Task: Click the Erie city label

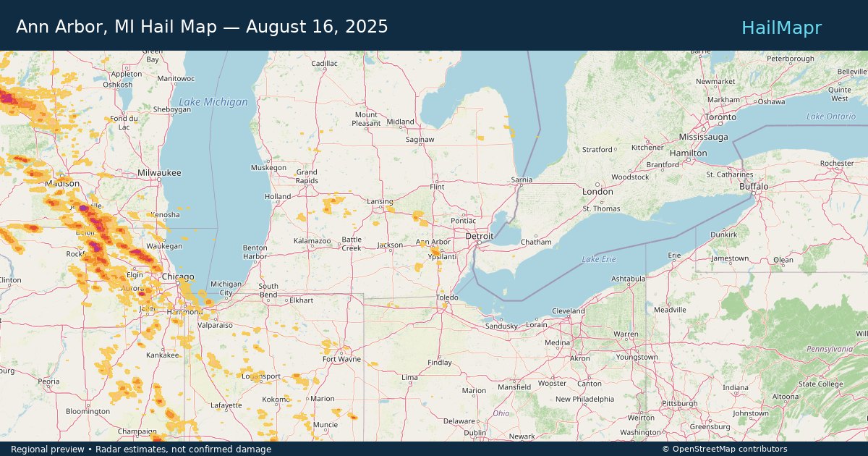Action: click(675, 256)
